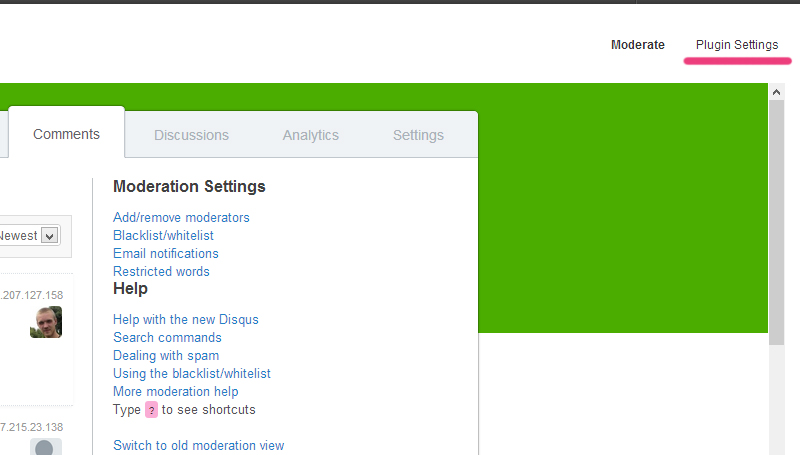Open Add/remove moderators link
Image resolution: width=800 pixels, height=455 pixels.
pos(181,217)
